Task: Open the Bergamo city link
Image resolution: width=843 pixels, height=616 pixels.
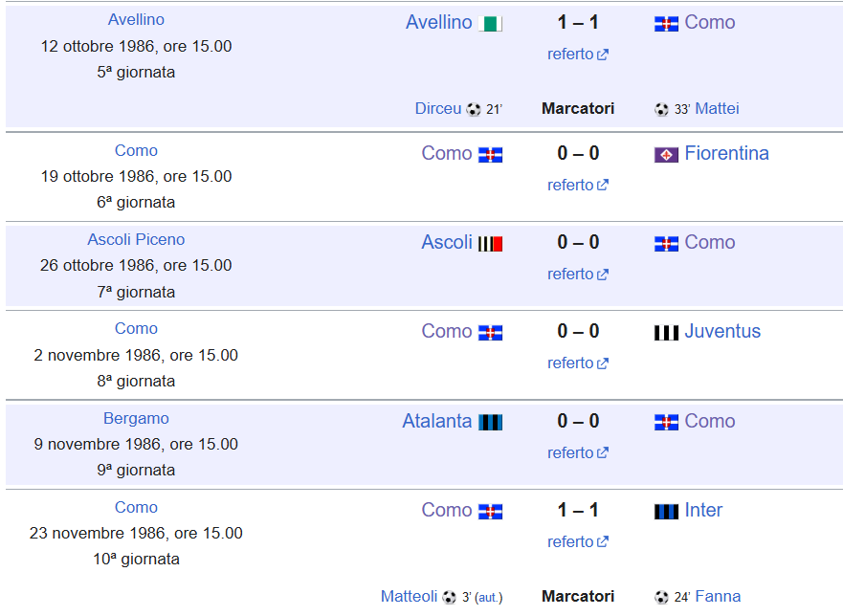Action: (136, 418)
